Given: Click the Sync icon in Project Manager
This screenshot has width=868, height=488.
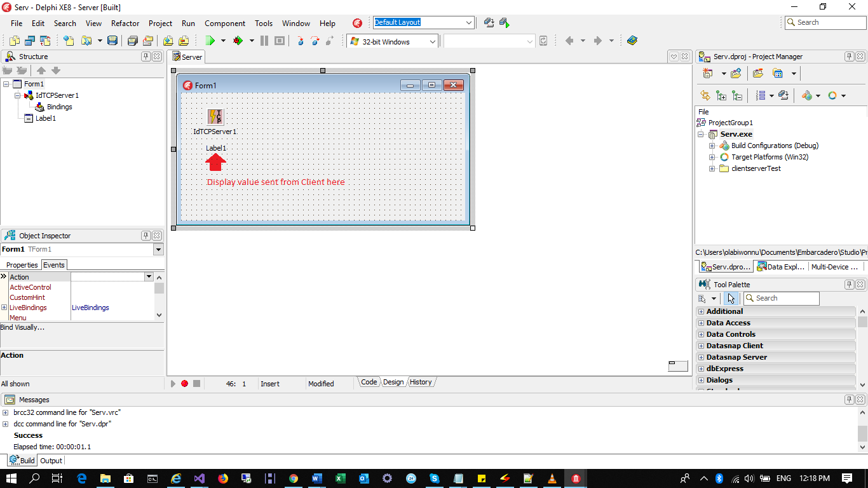Looking at the screenshot, I should (705, 95).
